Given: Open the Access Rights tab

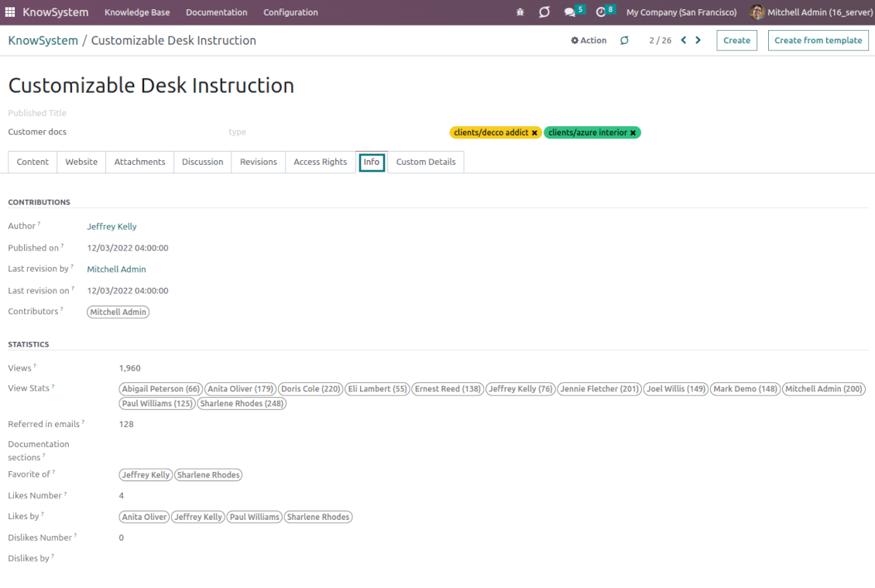Looking at the screenshot, I should 321,162.
